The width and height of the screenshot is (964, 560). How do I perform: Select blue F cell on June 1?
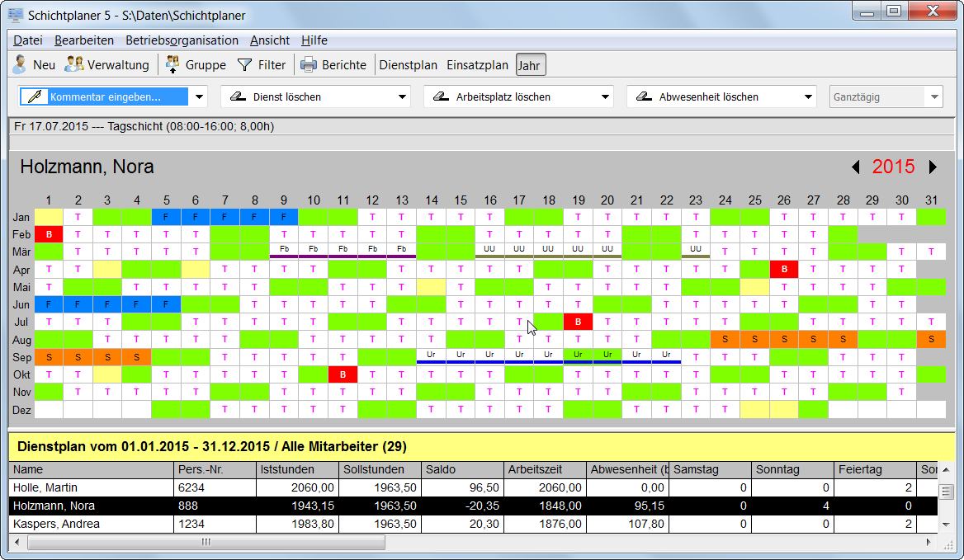[50, 304]
